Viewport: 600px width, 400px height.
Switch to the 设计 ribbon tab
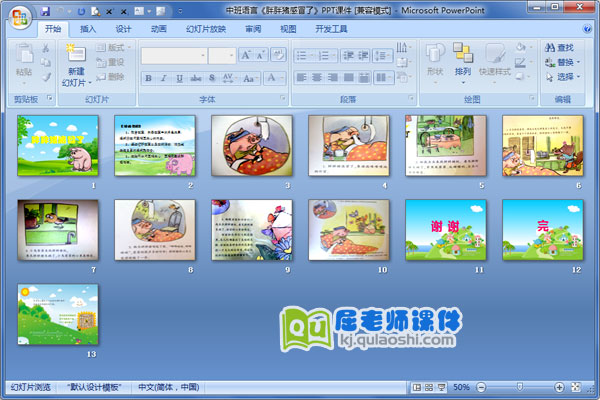123,29
